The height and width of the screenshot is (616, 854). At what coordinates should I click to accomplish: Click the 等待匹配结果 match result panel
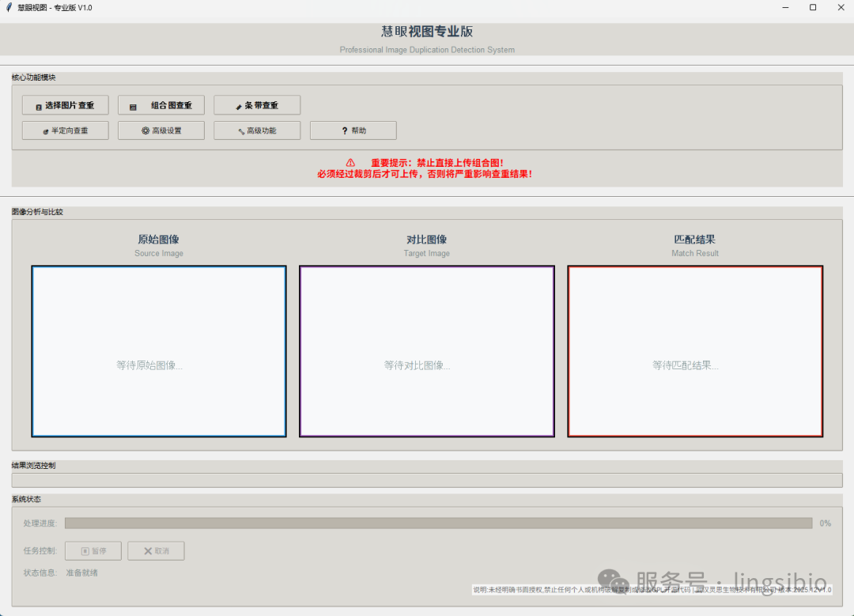[694, 351]
